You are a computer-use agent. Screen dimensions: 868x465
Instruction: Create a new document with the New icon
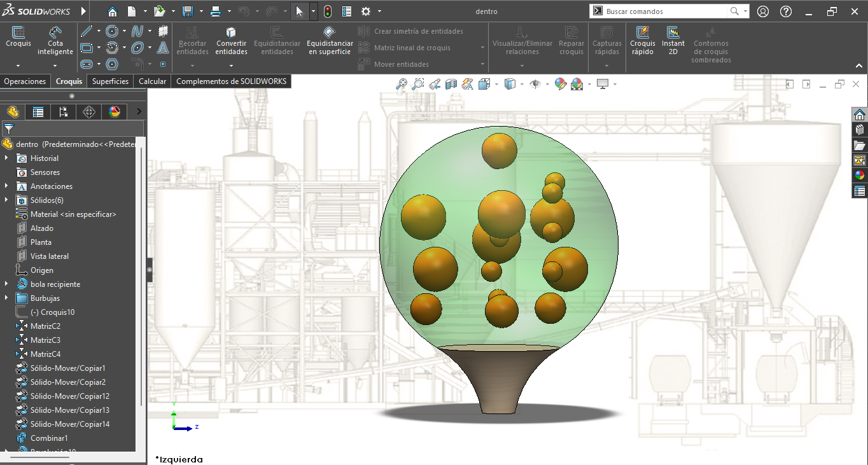tap(132, 11)
